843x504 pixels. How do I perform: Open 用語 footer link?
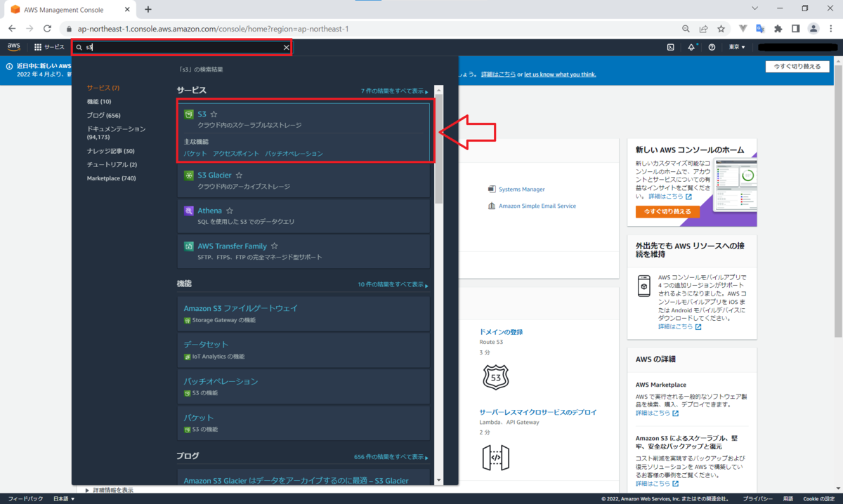click(x=788, y=499)
